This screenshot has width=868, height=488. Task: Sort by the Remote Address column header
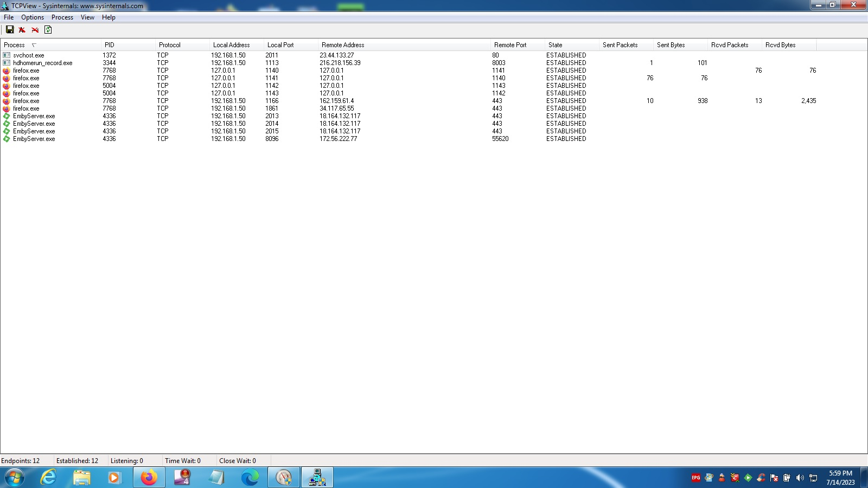coord(404,45)
